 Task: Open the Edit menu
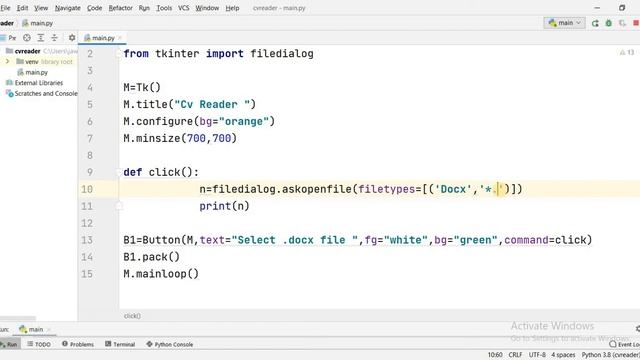click(22, 8)
